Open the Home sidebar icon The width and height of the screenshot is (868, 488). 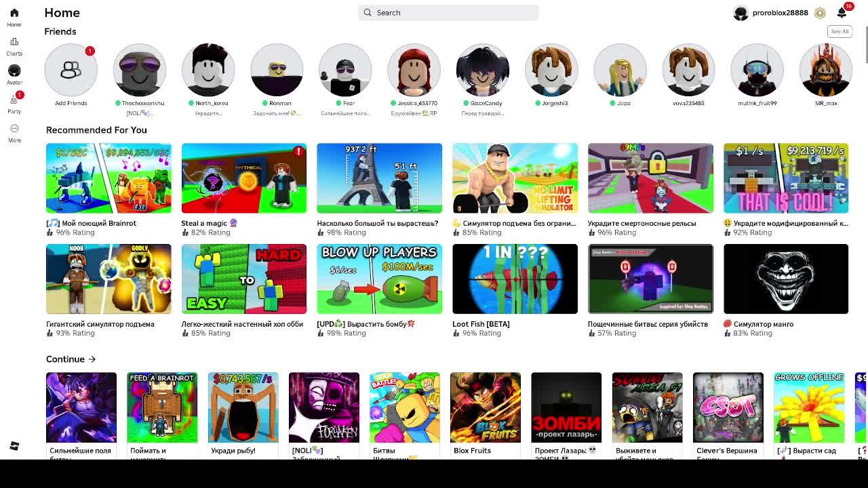click(x=14, y=13)
